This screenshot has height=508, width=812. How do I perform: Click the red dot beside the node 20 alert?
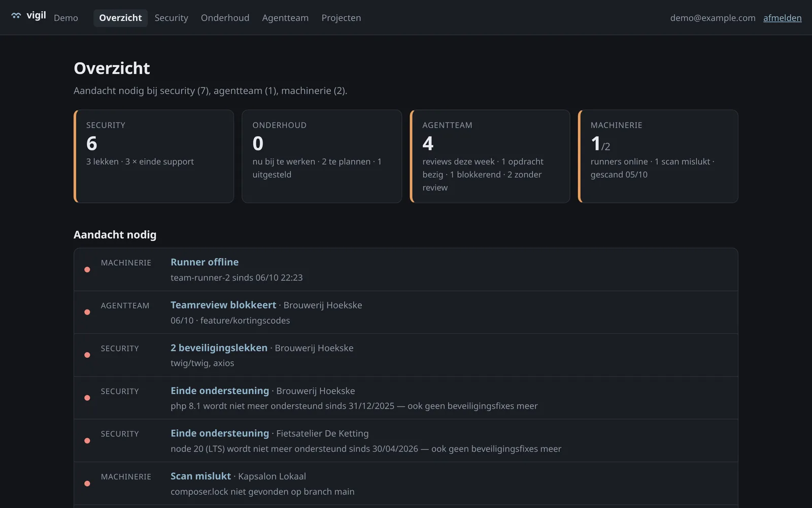87,441
